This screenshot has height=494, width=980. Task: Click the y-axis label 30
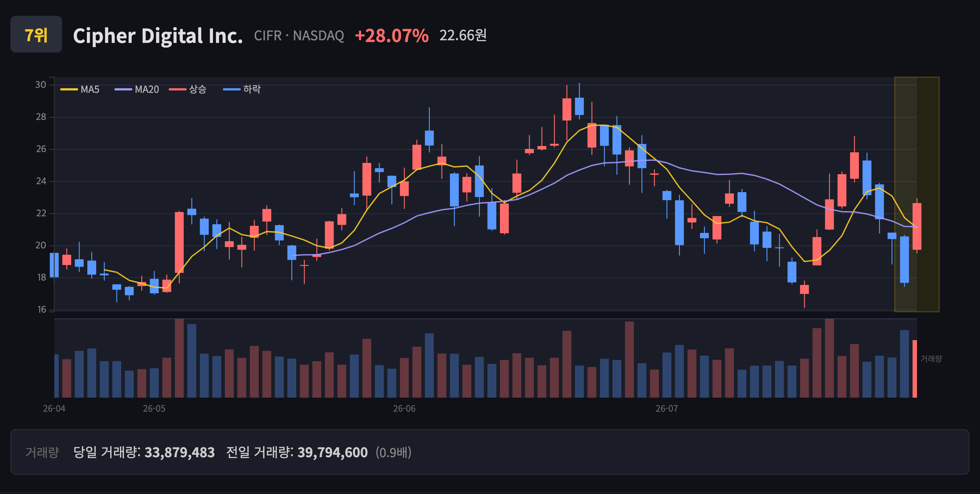coord(41,85)
